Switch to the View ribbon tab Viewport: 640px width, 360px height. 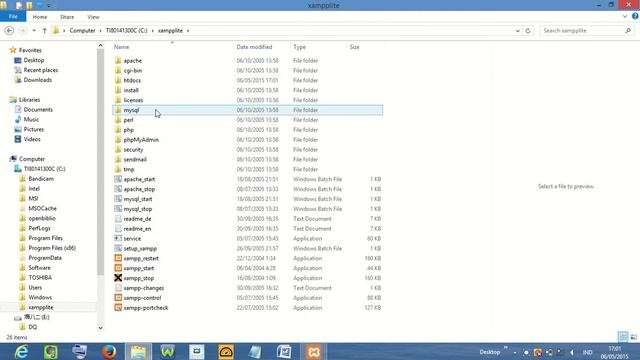coord(93,17)
